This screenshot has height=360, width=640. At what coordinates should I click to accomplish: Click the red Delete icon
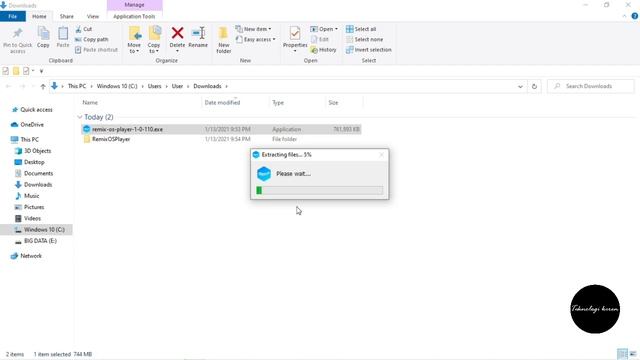click(177, 33)
